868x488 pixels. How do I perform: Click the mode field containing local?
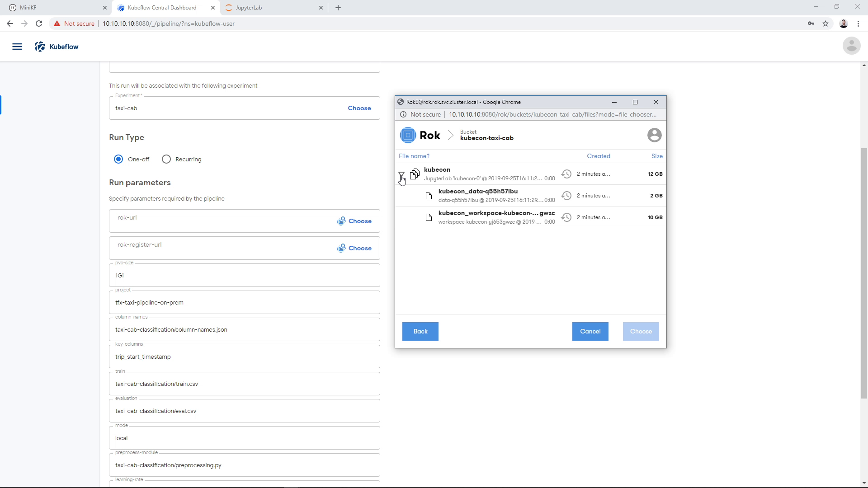[x=244, y=438]
